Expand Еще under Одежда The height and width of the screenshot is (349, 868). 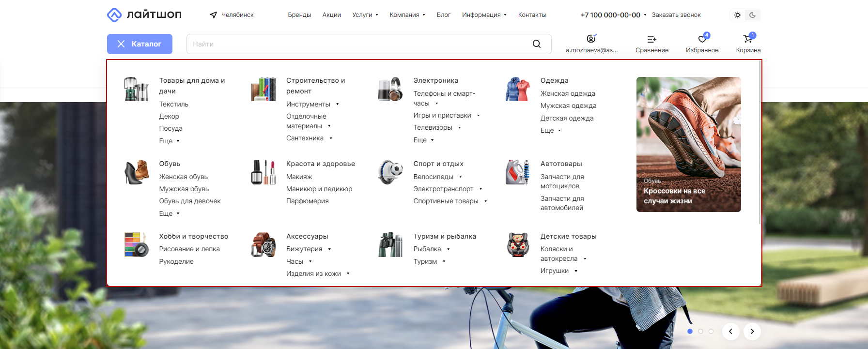click(551, 131)
